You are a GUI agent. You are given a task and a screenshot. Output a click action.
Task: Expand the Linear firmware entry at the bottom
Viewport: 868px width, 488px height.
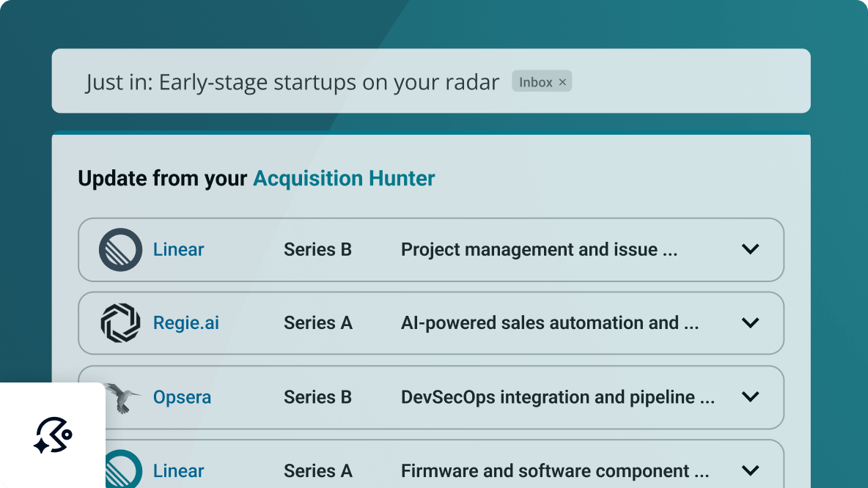(x=750, y=470)
